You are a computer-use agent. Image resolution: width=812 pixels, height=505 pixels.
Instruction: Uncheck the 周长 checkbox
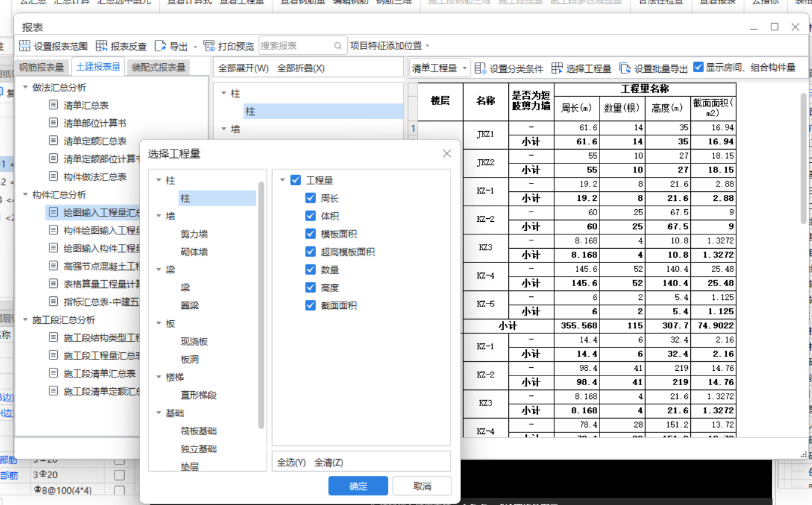[310, 198]
